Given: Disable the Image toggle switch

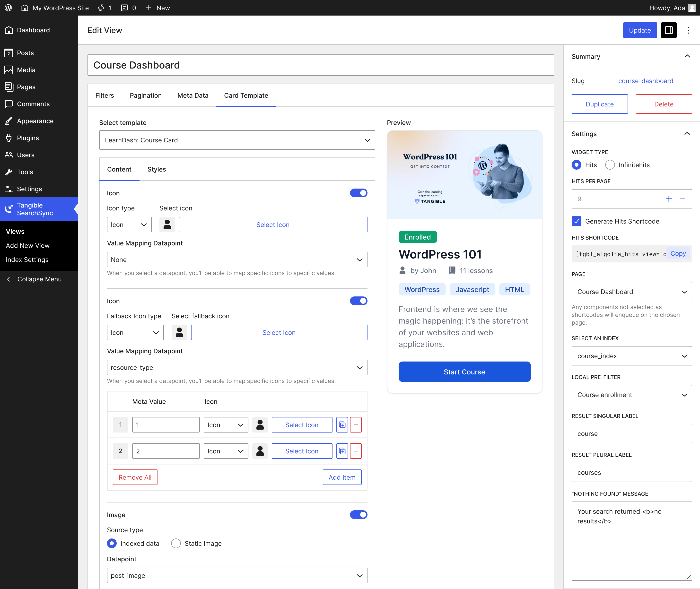Looking at the screenshot, I should click(x=359, y=515).
